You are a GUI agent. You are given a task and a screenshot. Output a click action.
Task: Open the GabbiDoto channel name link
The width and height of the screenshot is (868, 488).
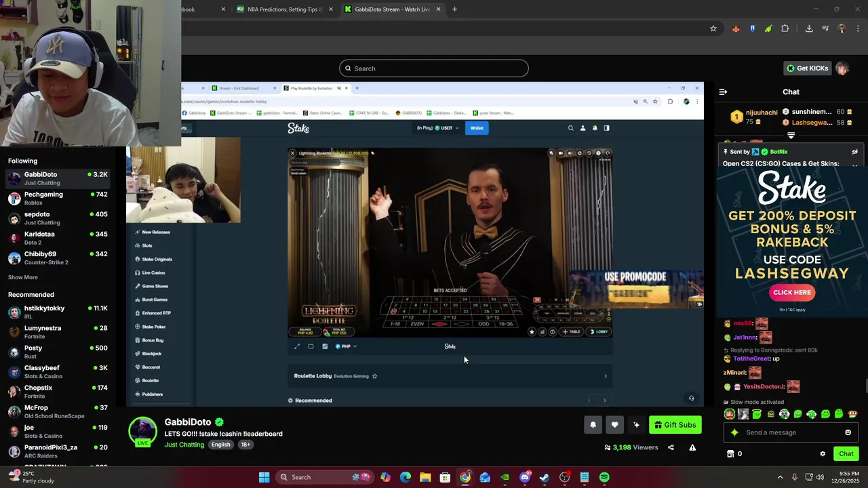(x=188, y=422)
